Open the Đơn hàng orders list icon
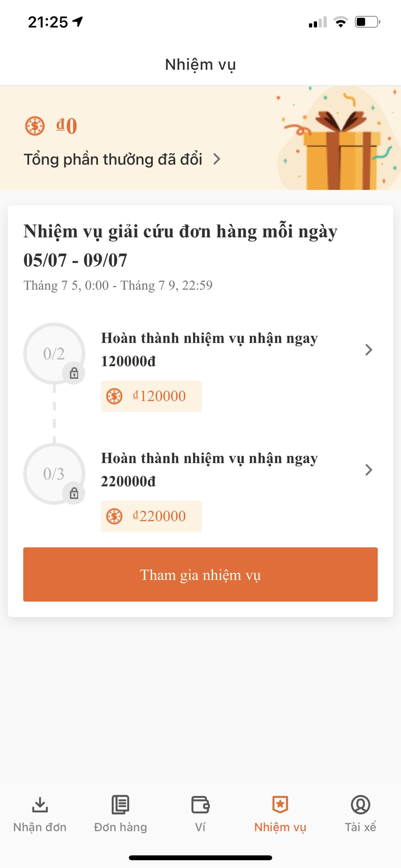Viewport: 401px width, 868px height. pyautogui.click(x=120, y=804)
